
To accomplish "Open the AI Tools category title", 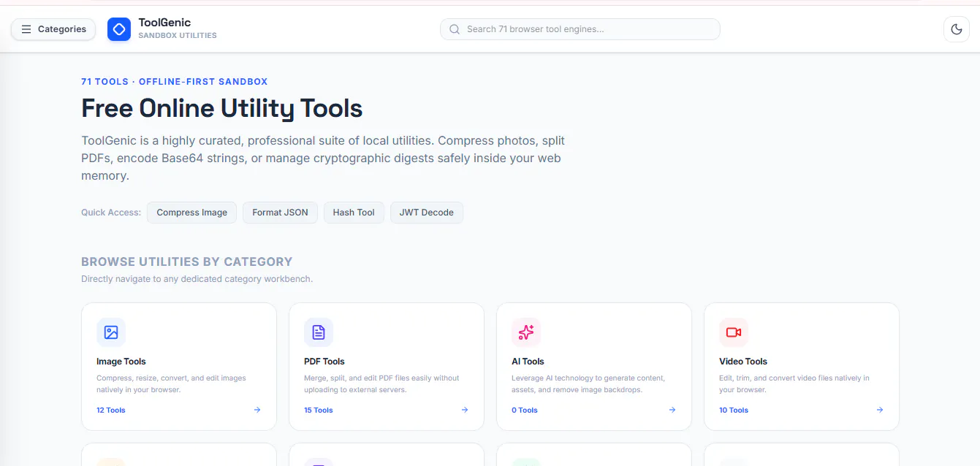I will coord(528,362).
